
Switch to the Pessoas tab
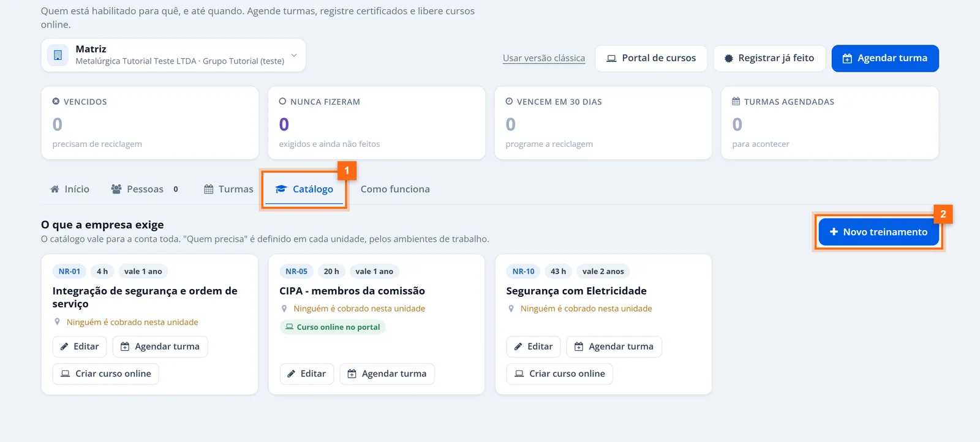click(x=145, y=189)
